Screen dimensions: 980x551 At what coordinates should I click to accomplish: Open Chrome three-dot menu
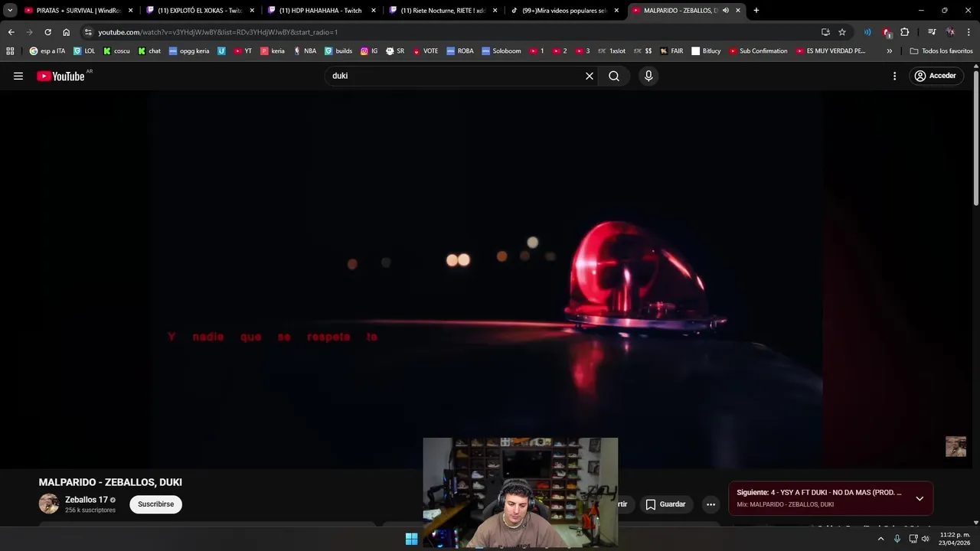pyautogui.click(x=969, y=32)
